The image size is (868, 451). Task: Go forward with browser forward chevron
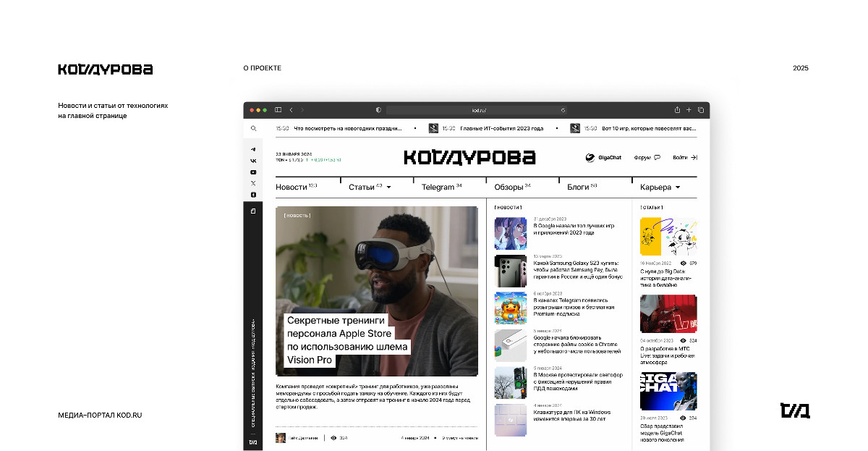[302, 110]
